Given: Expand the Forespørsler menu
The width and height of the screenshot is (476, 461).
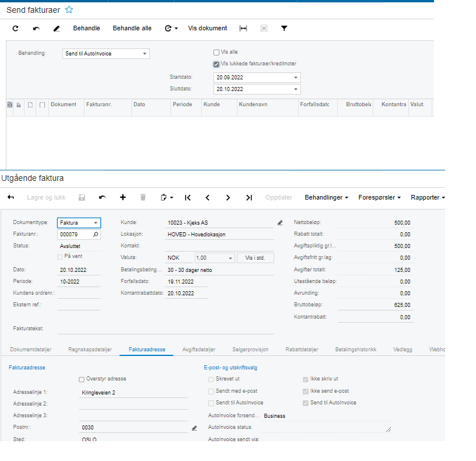Looking at the screenshot, I should [x=380, y=197].
